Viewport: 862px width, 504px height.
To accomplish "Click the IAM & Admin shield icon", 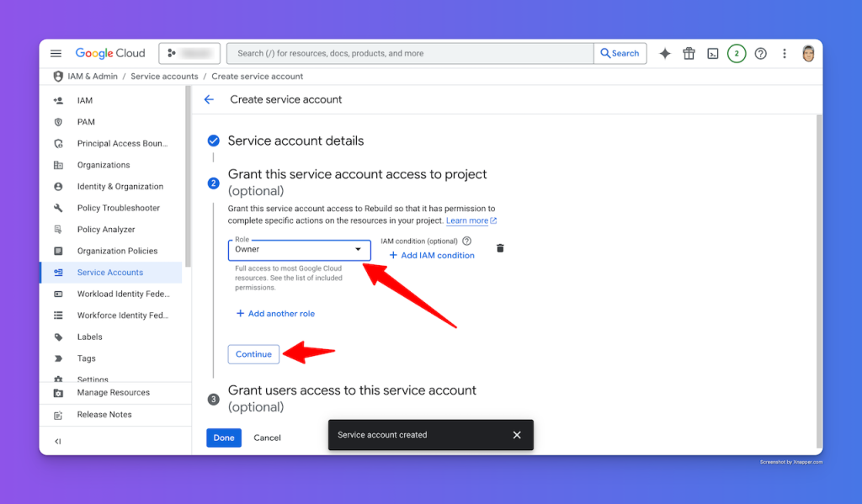I will pos(58,77).
